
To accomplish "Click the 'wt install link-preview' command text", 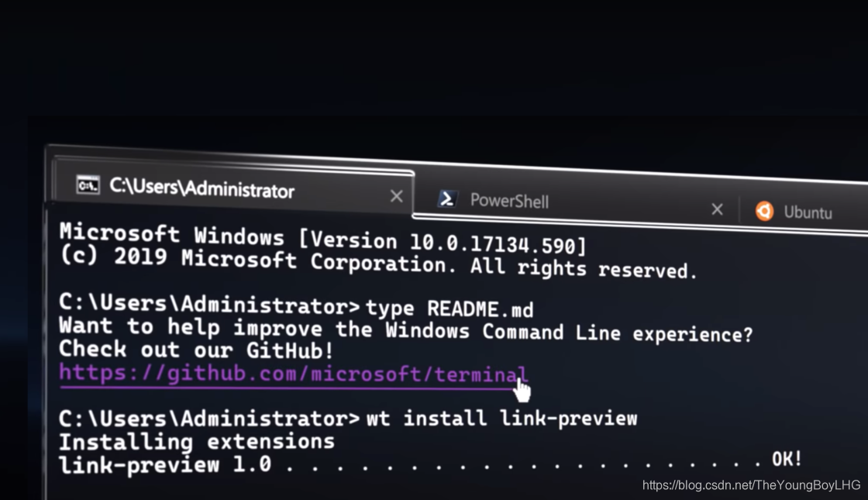I will pyautogui.click(x=501, y=418).
